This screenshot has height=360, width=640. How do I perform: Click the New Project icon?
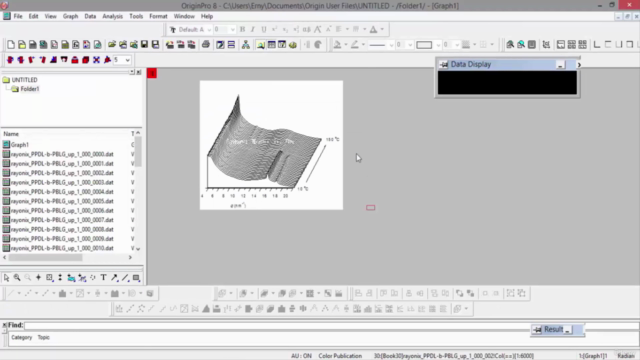pyautogui.click(x=11, y=44)
